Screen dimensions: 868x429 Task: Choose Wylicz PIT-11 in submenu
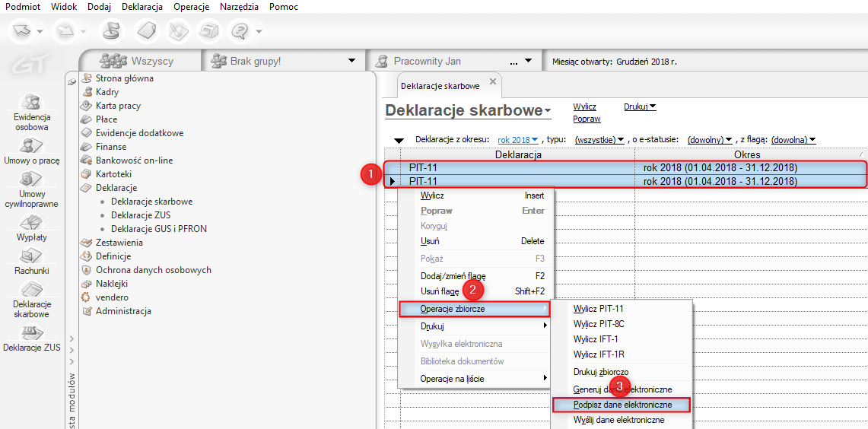(x=622, y=308)
